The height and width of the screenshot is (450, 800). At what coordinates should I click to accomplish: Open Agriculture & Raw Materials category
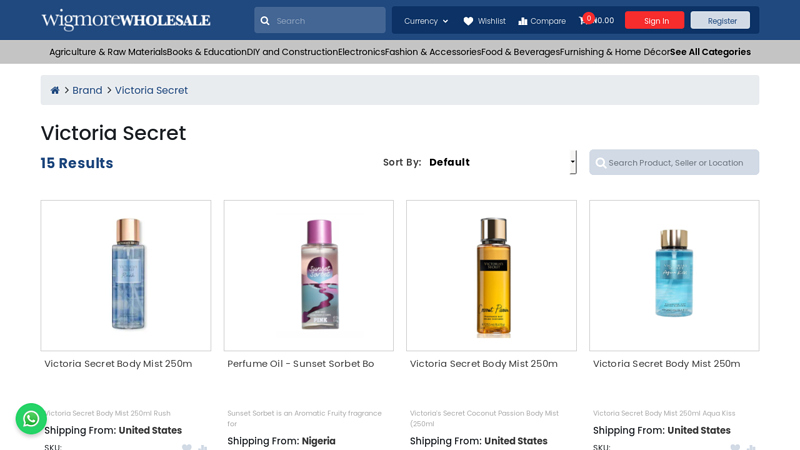pos(108,52)
